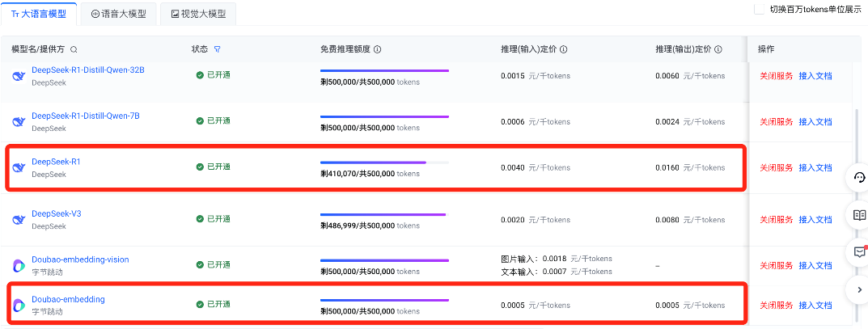Show info for 免费推理额度 column
The width and height of the screenshot is (868, 329).
[x=378, y=50]
